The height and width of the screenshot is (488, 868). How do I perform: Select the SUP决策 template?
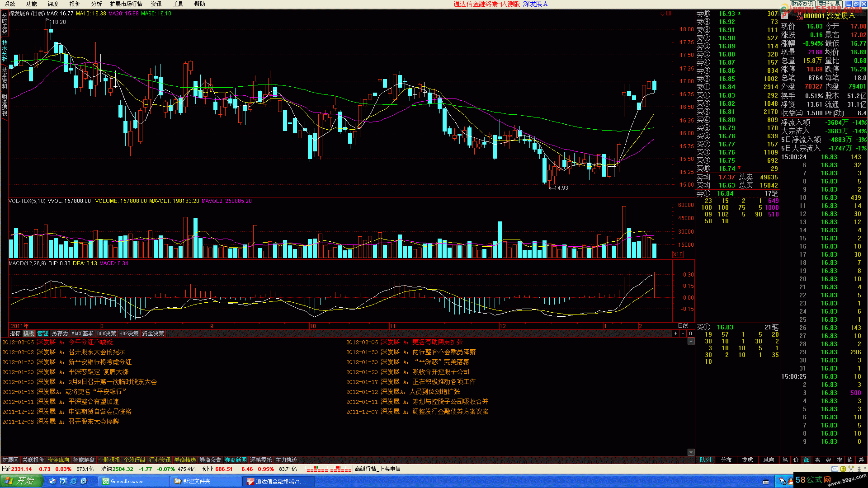pyautogui.click(x=129, y=333)
